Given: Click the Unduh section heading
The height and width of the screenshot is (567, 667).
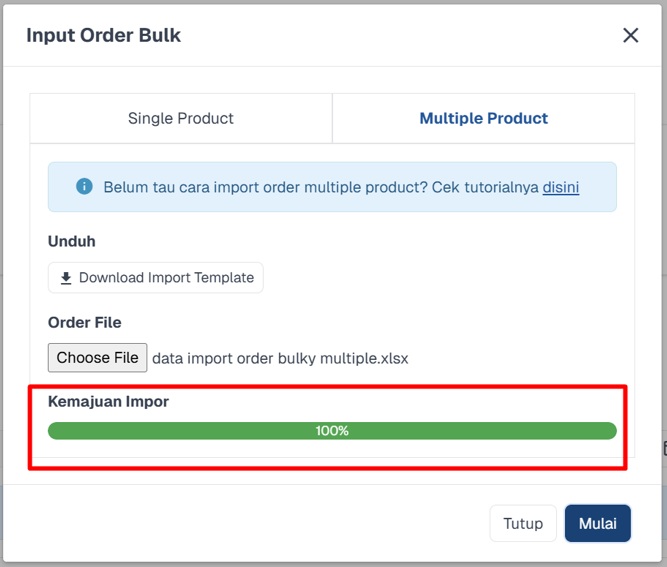Looking at the screenshot, I should coord(71,241).
